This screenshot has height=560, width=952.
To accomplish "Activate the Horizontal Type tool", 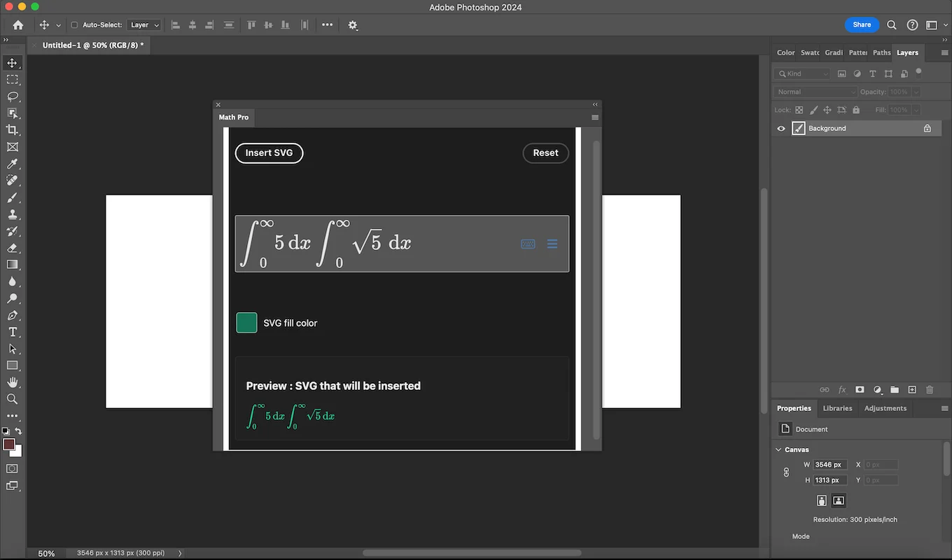I will click(x=13, y=332).
